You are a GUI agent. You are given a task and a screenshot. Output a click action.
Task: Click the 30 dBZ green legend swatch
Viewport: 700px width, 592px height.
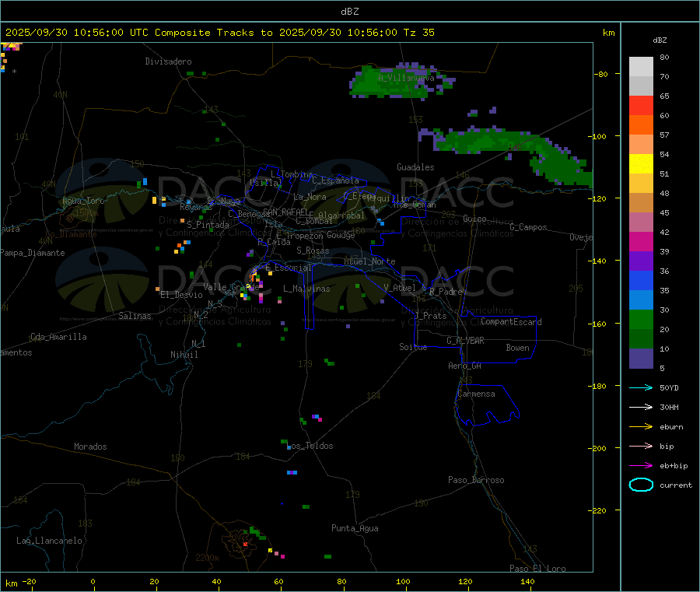641,319
